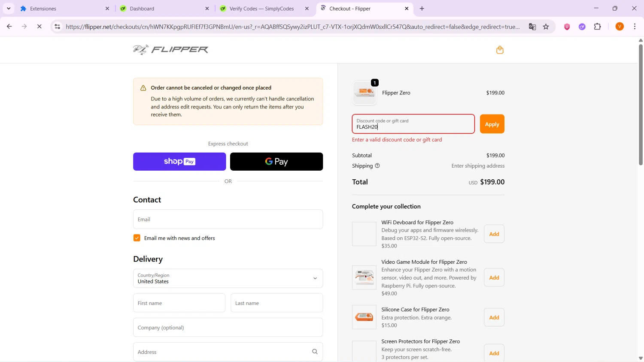Click the invalid discount code error message
Viewport: 644px width, 362px height.
pos(397,140)
